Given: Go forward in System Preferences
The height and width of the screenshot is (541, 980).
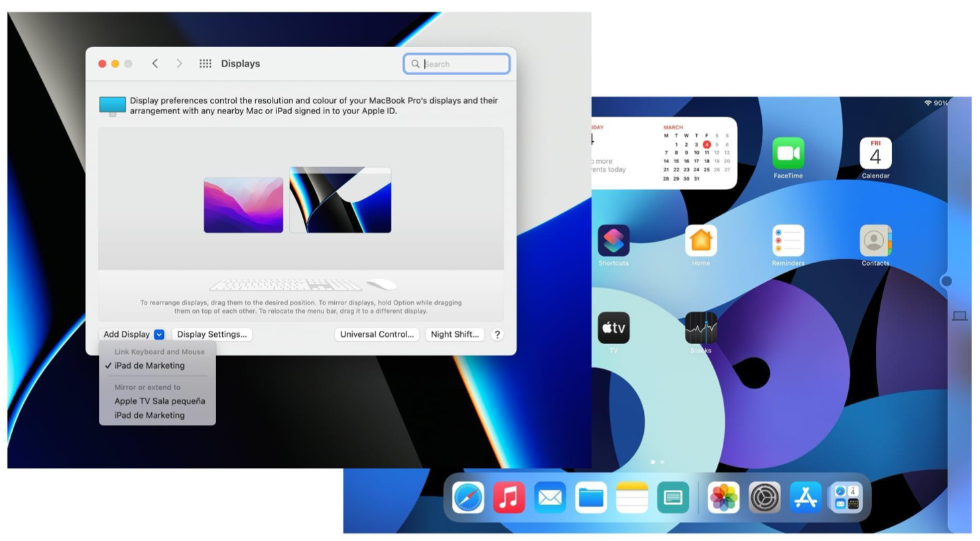Looking at the screenshot, I should [179, 64].
